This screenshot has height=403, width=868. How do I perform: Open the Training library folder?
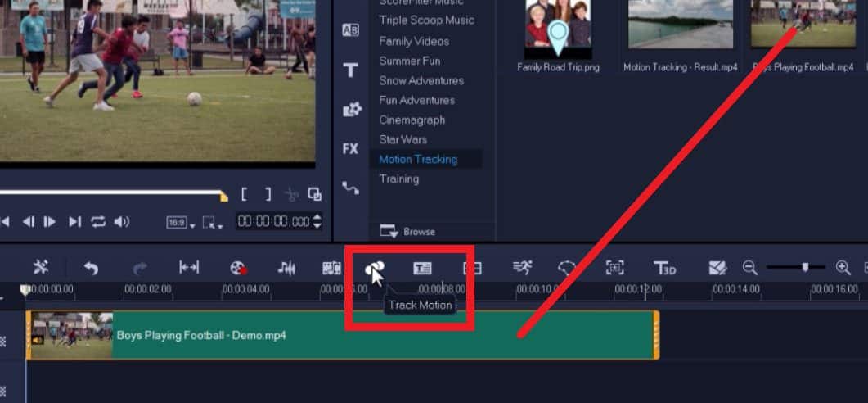click(x=399, y=179)
